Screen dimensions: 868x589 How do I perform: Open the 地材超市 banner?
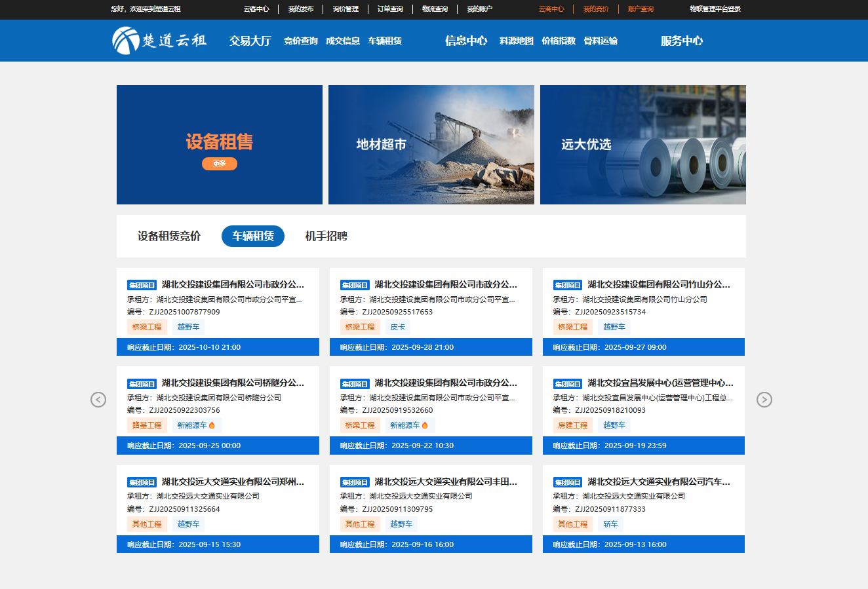point(431,145)
